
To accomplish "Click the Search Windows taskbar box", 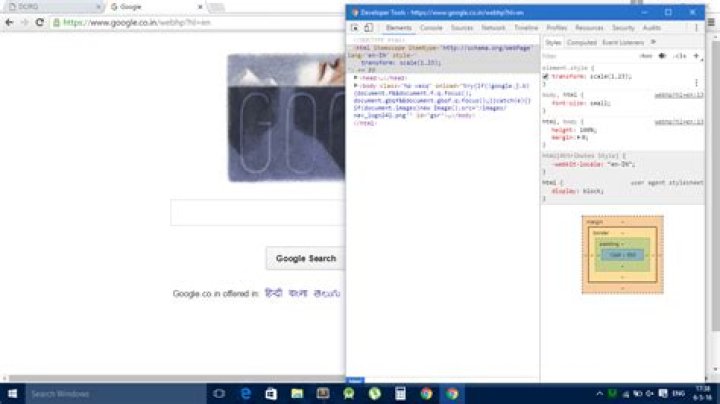I will point(116,394).
